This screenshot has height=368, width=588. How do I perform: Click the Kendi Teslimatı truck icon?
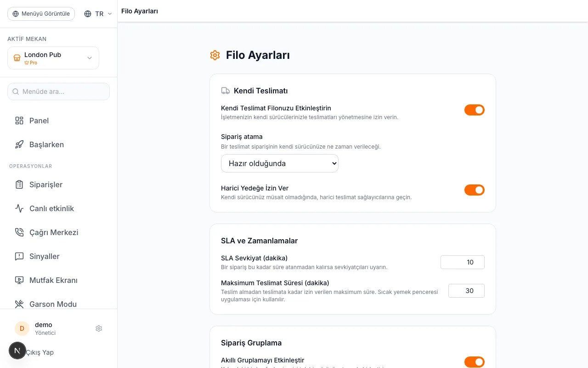click(x=226, y=91)
